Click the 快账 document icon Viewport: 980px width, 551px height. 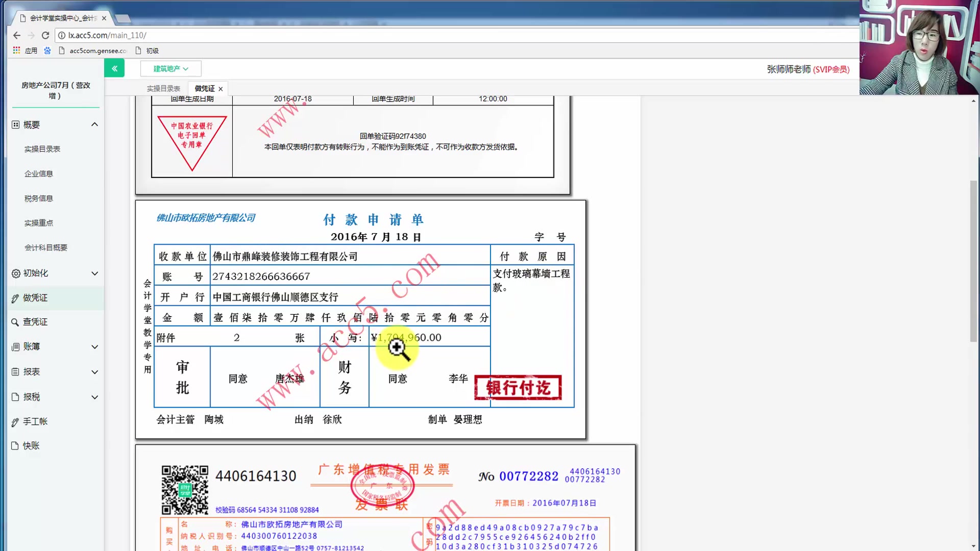[x=15, y=446]
